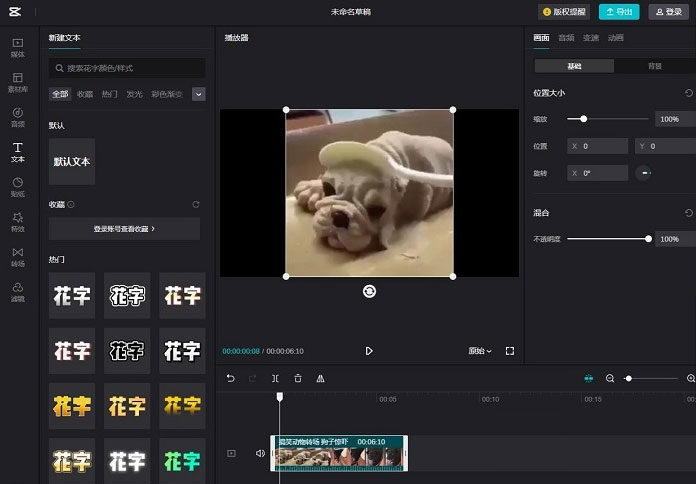Image resolution: width=696 pixels, height=484 pixels.
Task: Click the info icon beside 收藏 heading
Action: pos(71,204)
